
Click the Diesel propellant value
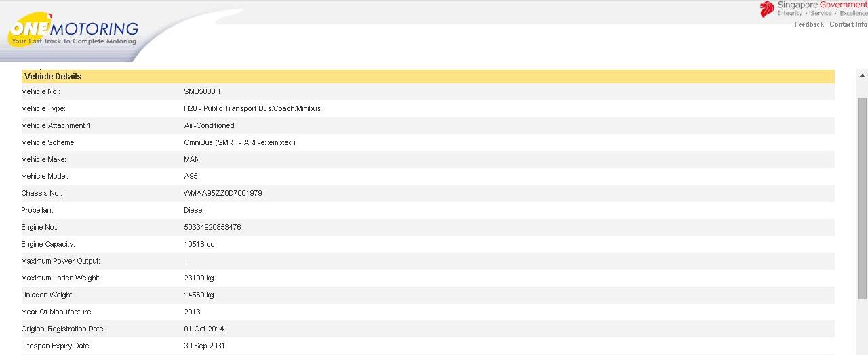click(194, 210)
